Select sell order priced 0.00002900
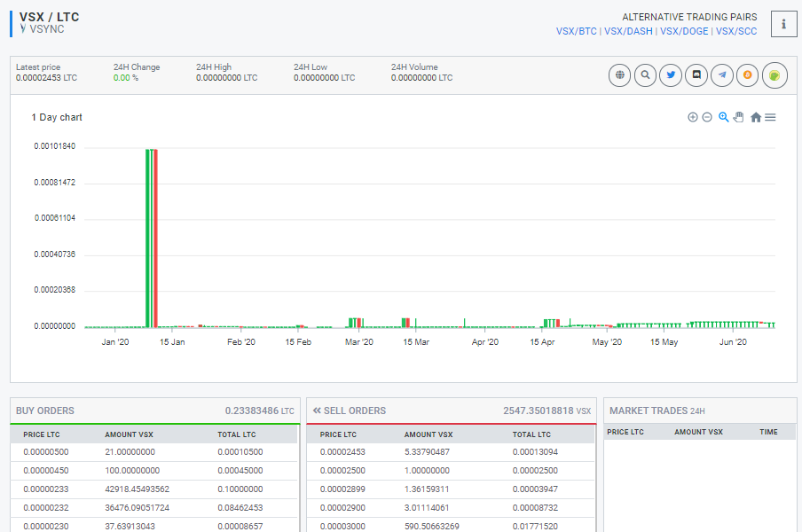The height and width of the screenshot is (532, 802). pos(451,508)
